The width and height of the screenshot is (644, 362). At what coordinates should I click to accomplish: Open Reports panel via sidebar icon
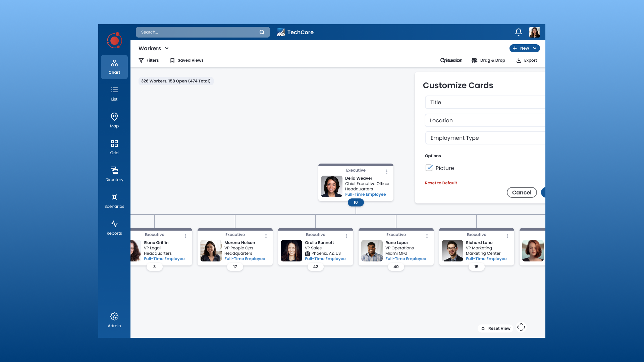(x=114, y=227)
